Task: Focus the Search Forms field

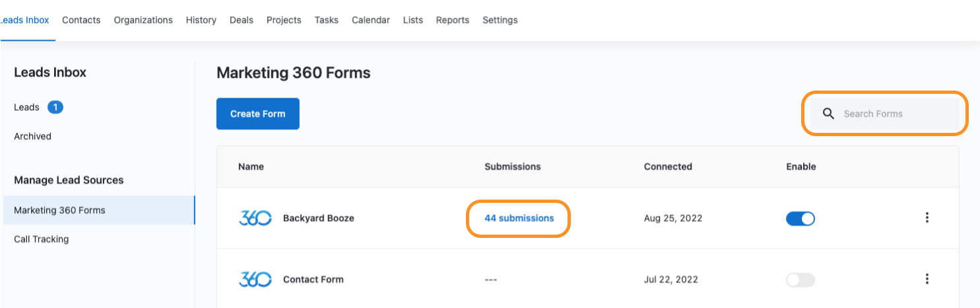Action: (885, 114)
